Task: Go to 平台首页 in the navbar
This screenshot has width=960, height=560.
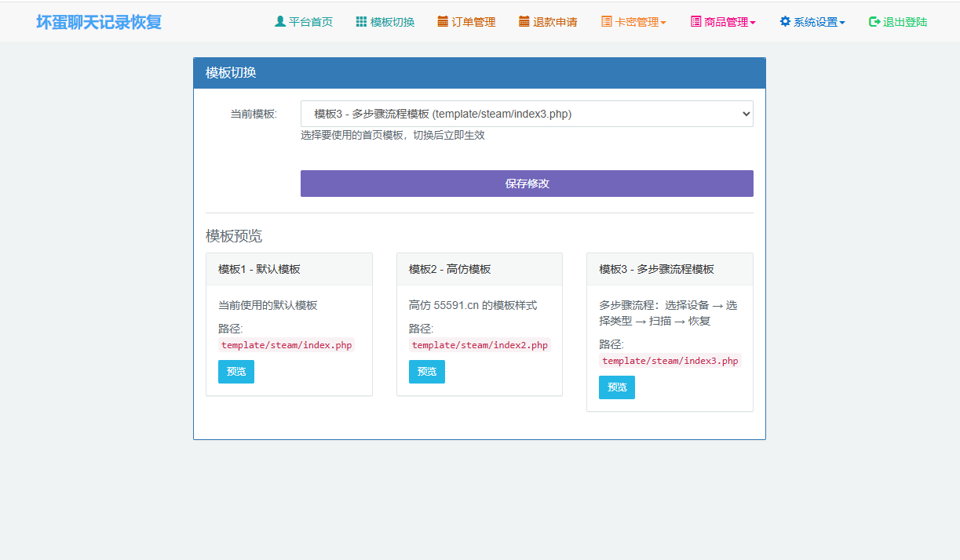Action: point(311,22)
